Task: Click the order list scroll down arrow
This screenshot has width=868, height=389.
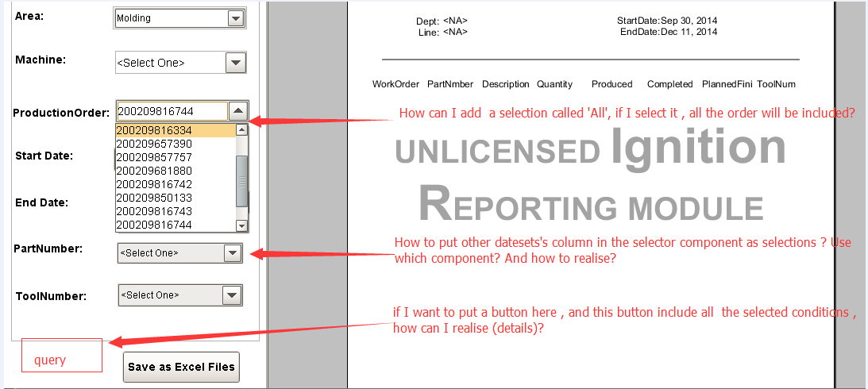Action: tap(241, 225)
